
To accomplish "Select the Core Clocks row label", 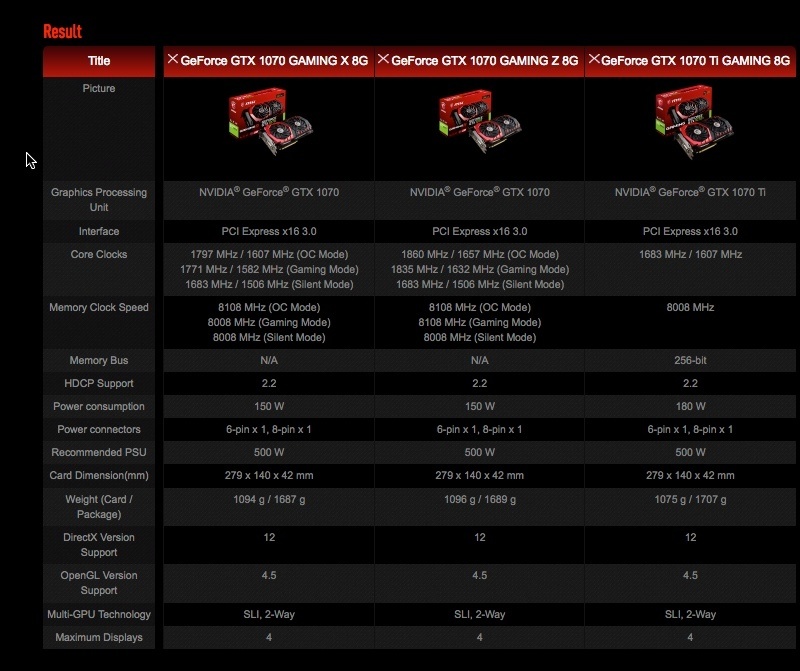I will tap(99, 254).
